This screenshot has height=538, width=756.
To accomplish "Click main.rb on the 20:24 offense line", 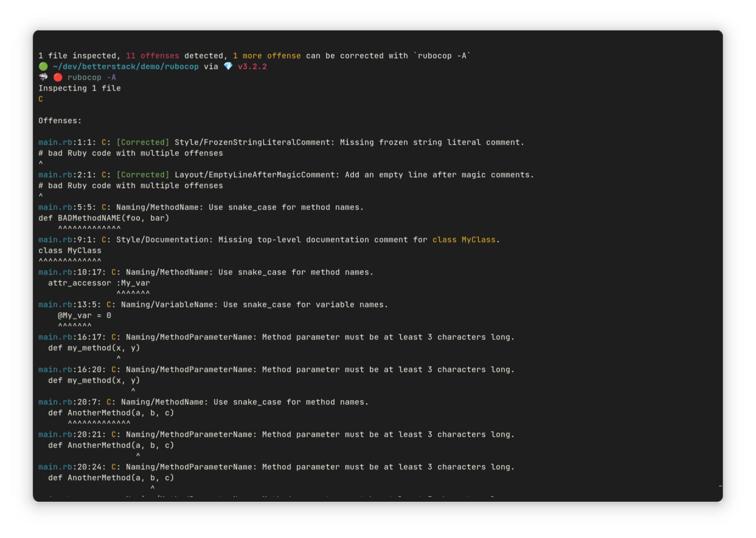I will [x=55, y=467].
